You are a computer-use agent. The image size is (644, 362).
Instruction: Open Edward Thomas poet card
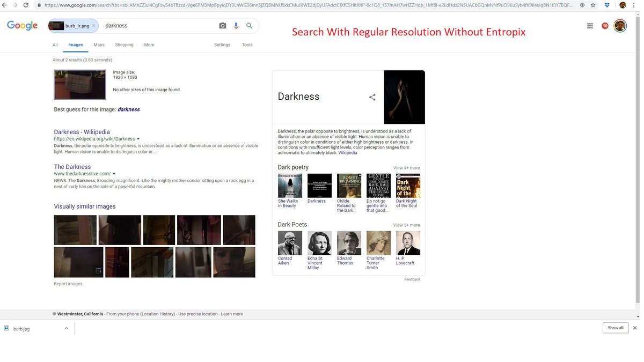349,248
